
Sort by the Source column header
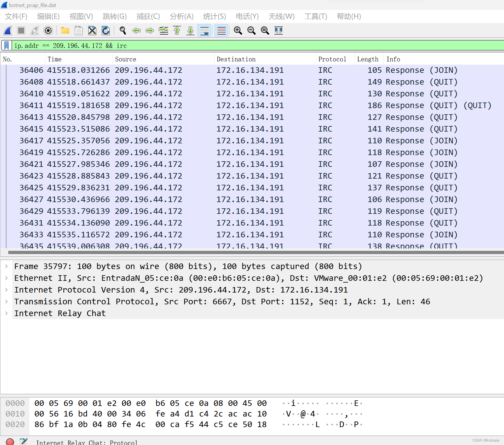coord(163,59)
